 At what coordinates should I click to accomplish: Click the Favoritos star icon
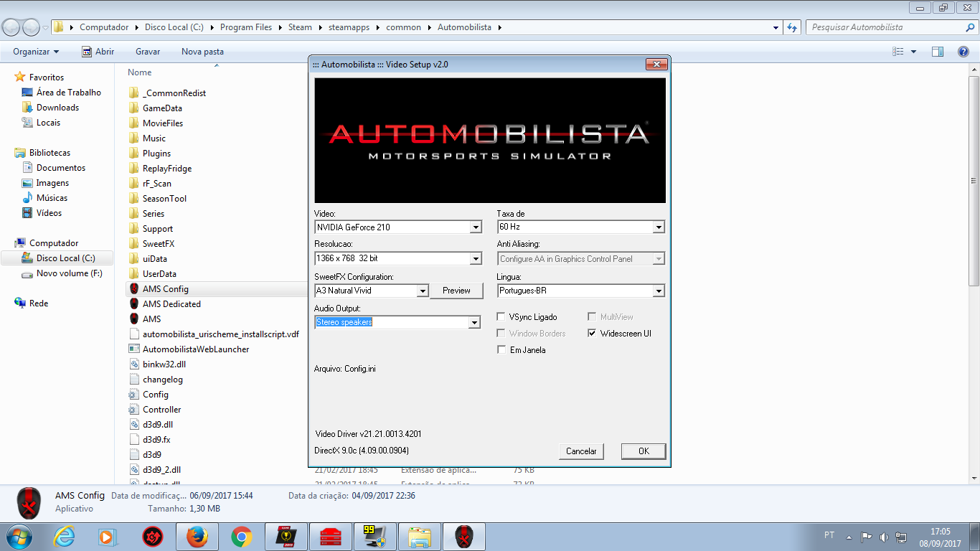tap(20, 77)
